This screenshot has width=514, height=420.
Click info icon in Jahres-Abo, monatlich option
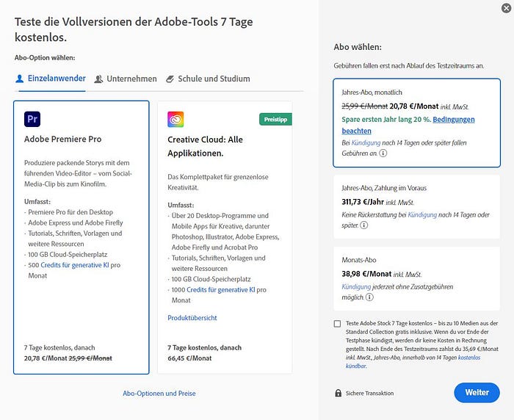pyautogui.click(x=384, y=153)
